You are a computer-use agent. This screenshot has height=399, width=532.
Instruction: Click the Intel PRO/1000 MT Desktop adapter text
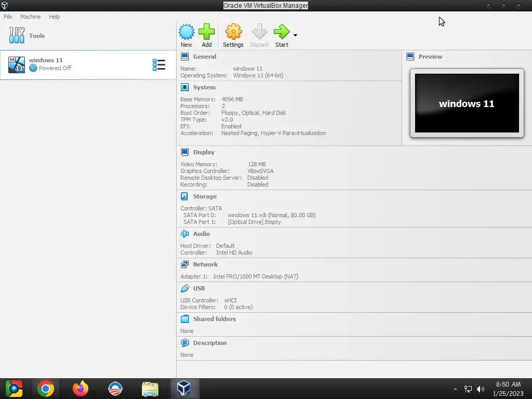pos(256,276)
